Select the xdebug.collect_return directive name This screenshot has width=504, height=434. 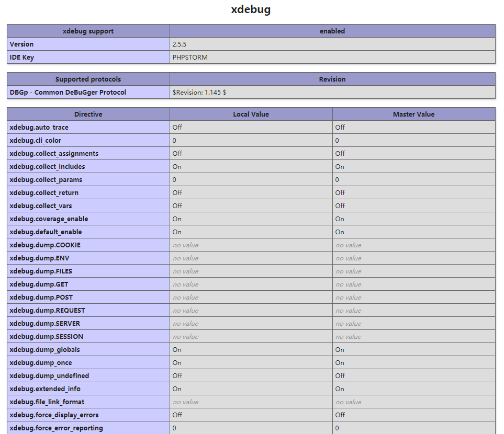(x=44, y=193)
